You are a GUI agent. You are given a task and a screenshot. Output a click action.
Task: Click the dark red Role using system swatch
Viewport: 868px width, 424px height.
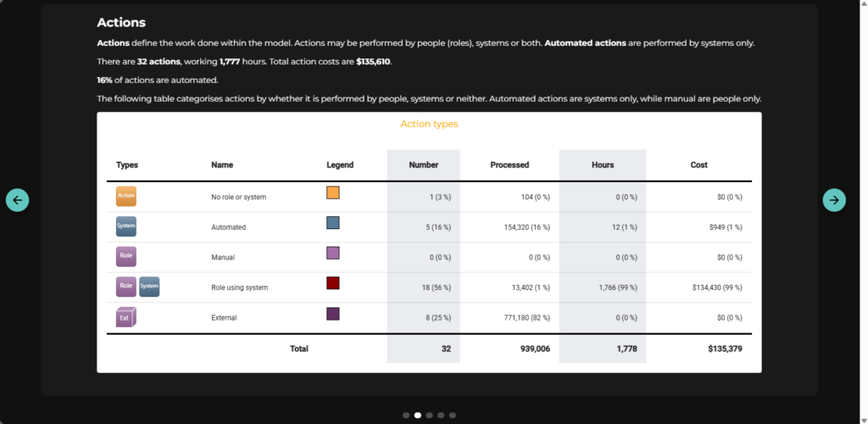pyautogui.click(x=333, y=283)
